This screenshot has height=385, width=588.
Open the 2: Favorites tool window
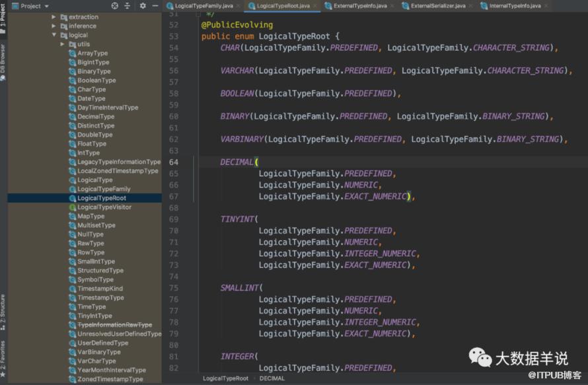pyautogui.click(x=3, y=359)
